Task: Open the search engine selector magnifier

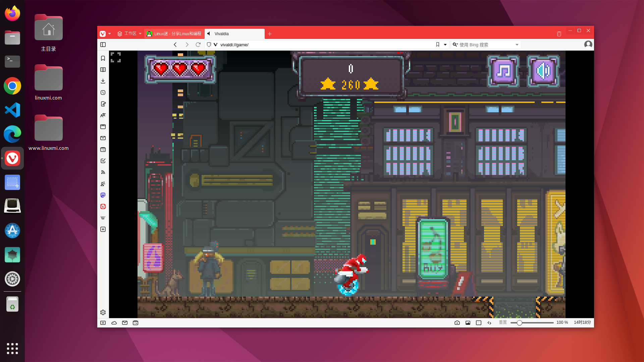Action: [455, 45]
